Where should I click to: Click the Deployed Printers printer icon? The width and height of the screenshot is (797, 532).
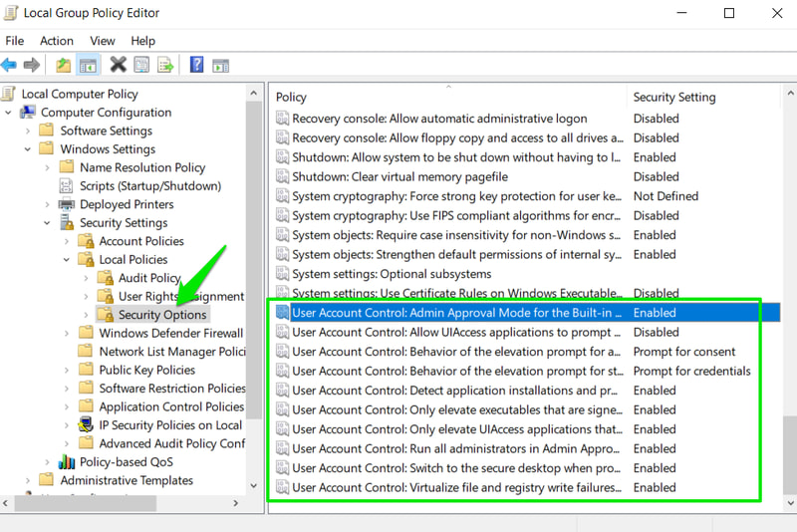pos(67,204)
